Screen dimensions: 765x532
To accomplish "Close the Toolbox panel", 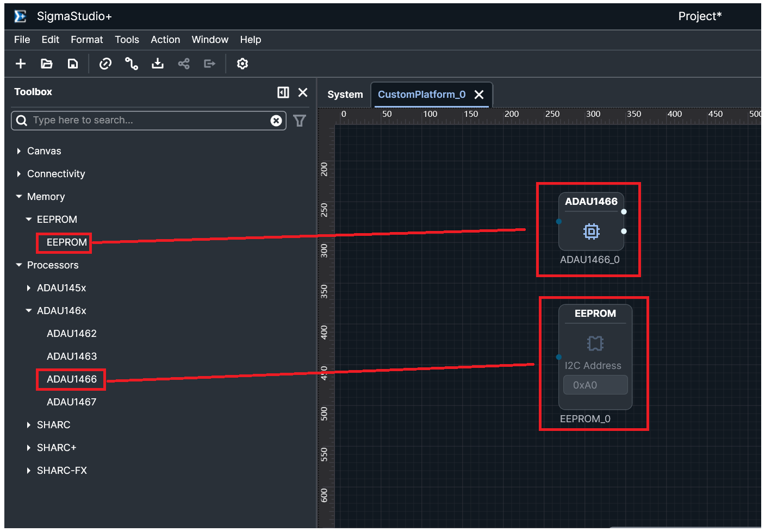I will 303,92.
